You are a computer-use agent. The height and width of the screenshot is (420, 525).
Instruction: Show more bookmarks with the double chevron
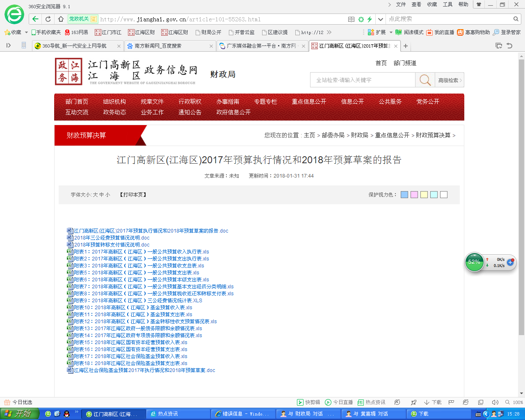[329, 32]
